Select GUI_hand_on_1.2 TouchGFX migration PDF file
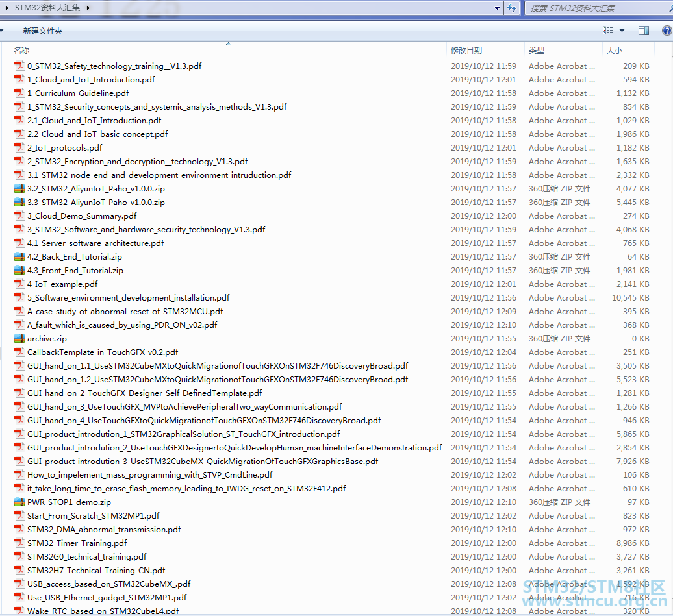The height and width of the screenshot is (616, 673). point(218,380)
